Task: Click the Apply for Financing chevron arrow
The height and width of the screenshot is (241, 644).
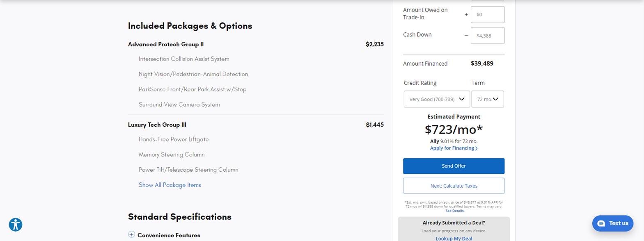Action: tap(477, 148)
